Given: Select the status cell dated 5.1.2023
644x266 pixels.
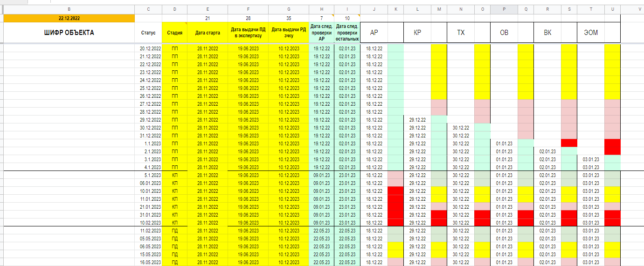Looking at the screenshot, I should click(x=148, y=175).
